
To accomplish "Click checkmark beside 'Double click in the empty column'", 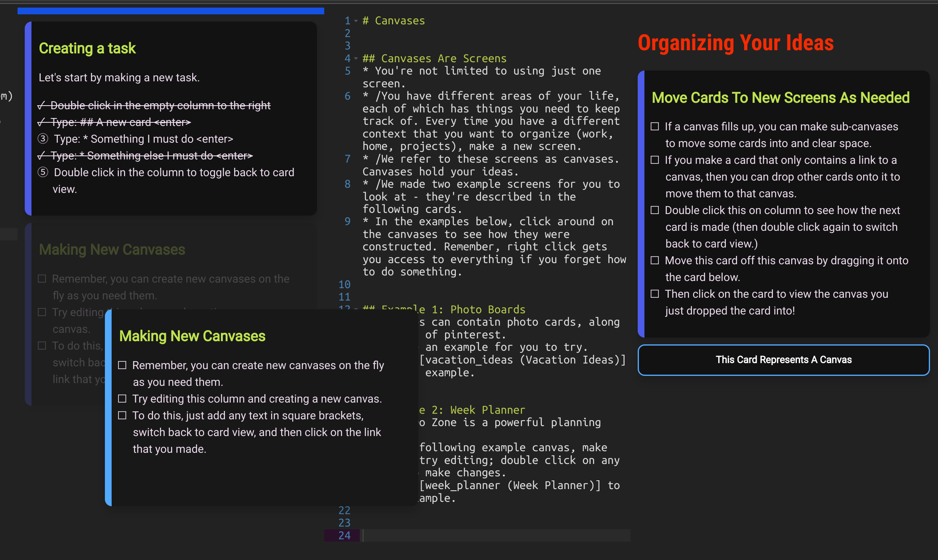I will coord(41,105).
